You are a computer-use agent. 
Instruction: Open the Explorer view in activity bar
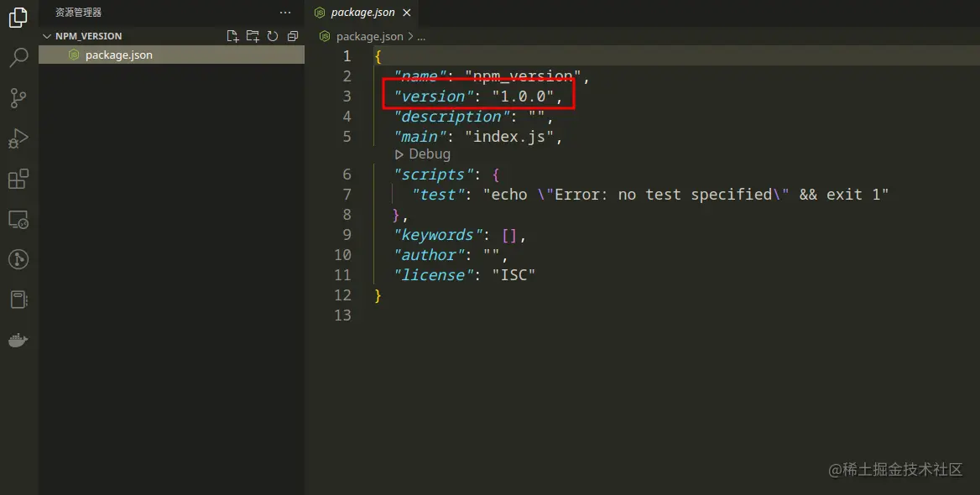tap(18, 17)
